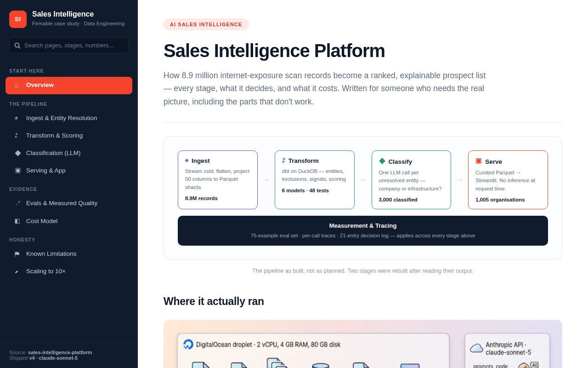Click the DigitalOcean logo in the diagram
588x368 pixels.
click(x=188, y=345)
